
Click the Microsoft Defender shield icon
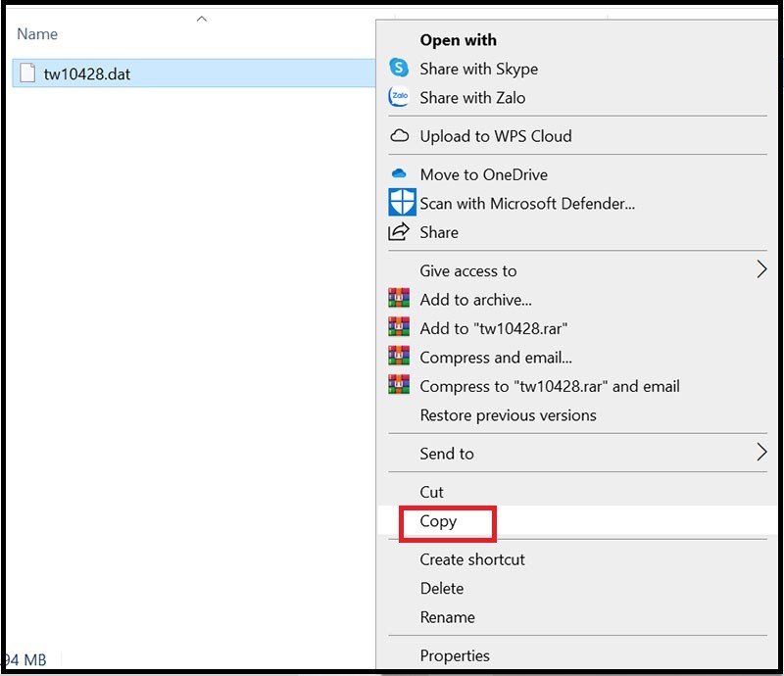402,203
